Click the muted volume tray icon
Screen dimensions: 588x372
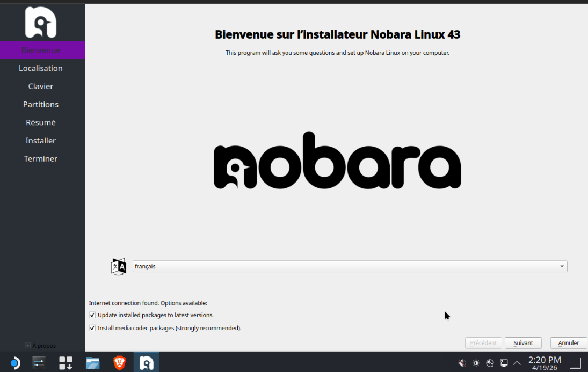[x=462, y=363]
